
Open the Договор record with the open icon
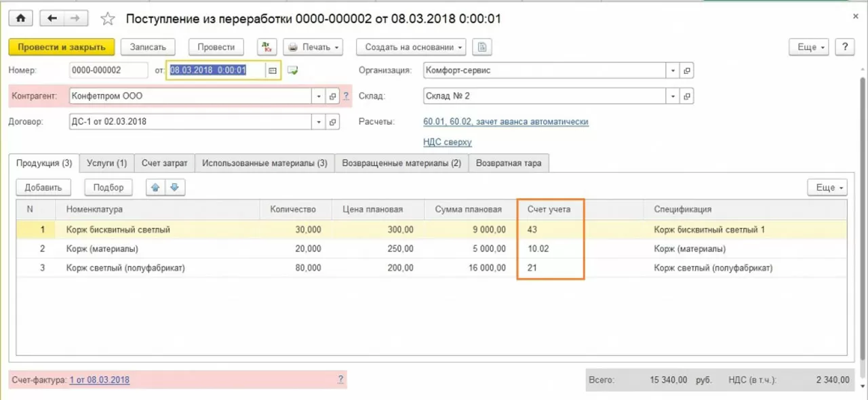click(332, 122)
